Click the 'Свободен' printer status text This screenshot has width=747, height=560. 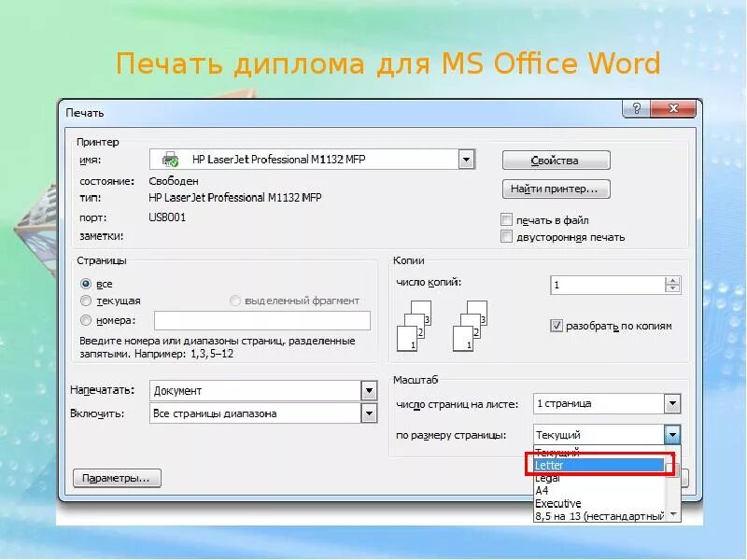174,181
